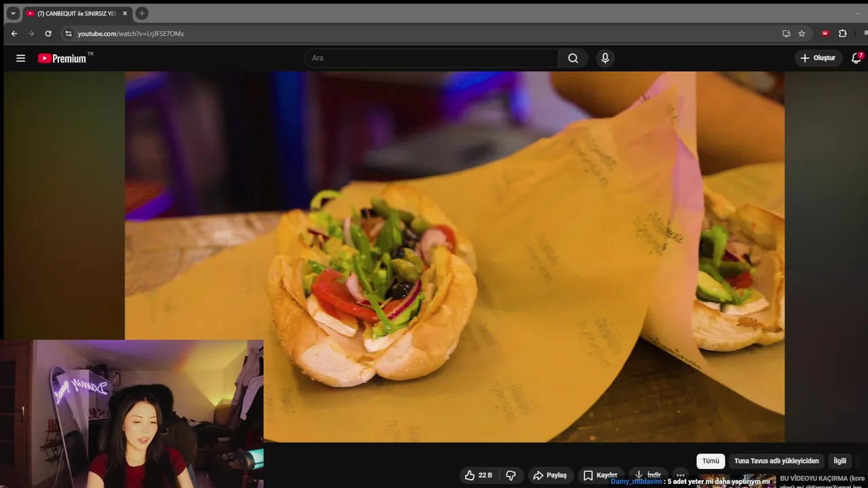Screen dimensions: 868x488
Task: Select Tuna Tavus adlı yükleyiciden chip
Action: pyautogui.click(x=776, y=461)
